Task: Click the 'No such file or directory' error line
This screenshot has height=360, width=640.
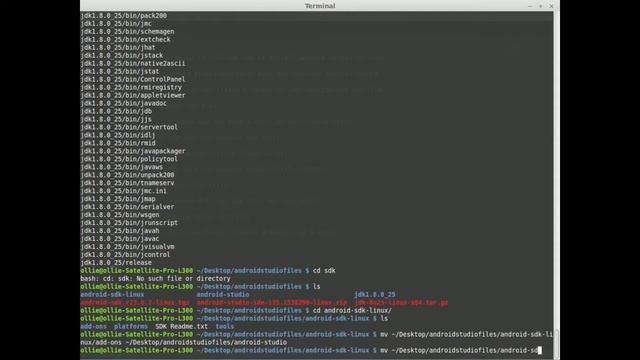Action: 156,278
